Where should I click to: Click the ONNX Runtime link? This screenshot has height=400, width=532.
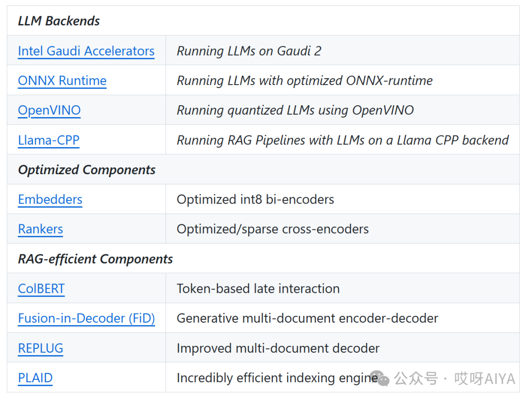tap(62, 81)
